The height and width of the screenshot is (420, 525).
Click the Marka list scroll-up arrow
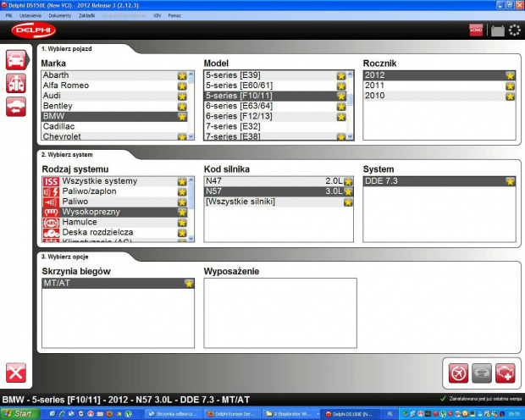tap(191, 74)
